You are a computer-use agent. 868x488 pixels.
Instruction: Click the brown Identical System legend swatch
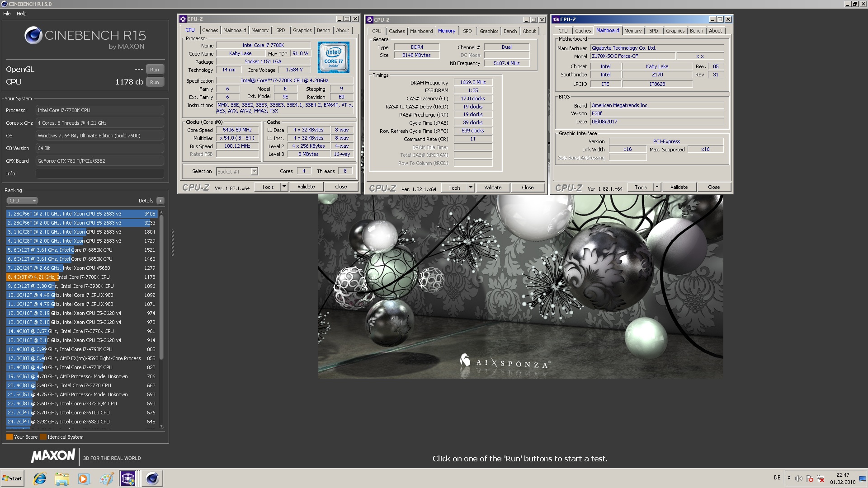[x=43, y=437]
